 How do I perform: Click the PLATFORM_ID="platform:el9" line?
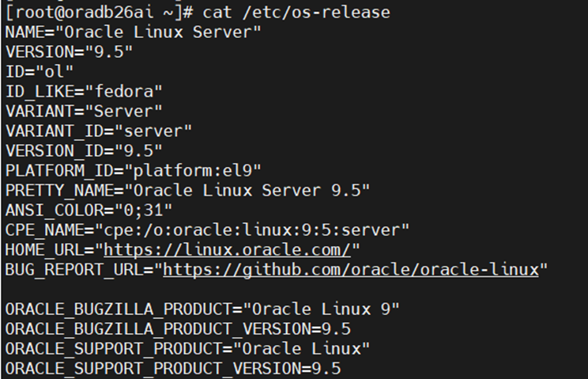point(133,171)
